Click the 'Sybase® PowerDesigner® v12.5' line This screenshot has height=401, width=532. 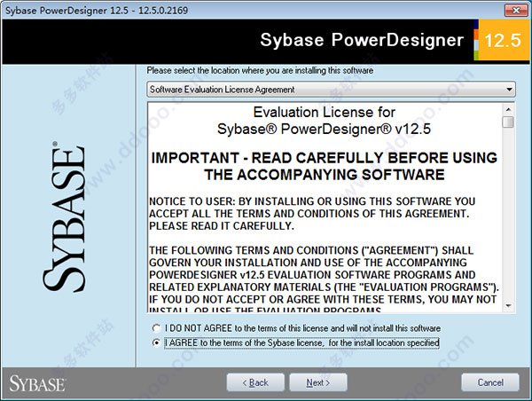pos(324,129)
